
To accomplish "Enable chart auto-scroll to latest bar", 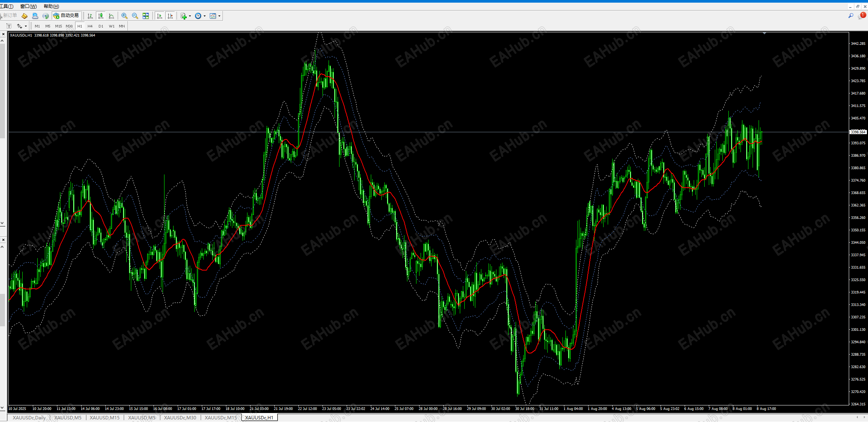I will coord(160,16).
